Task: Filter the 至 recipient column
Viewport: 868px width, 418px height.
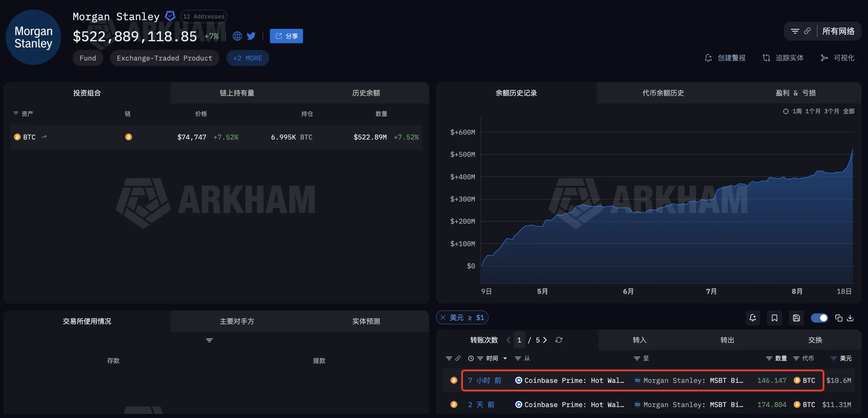Action: pyautogui.click(x=637, y=358)
